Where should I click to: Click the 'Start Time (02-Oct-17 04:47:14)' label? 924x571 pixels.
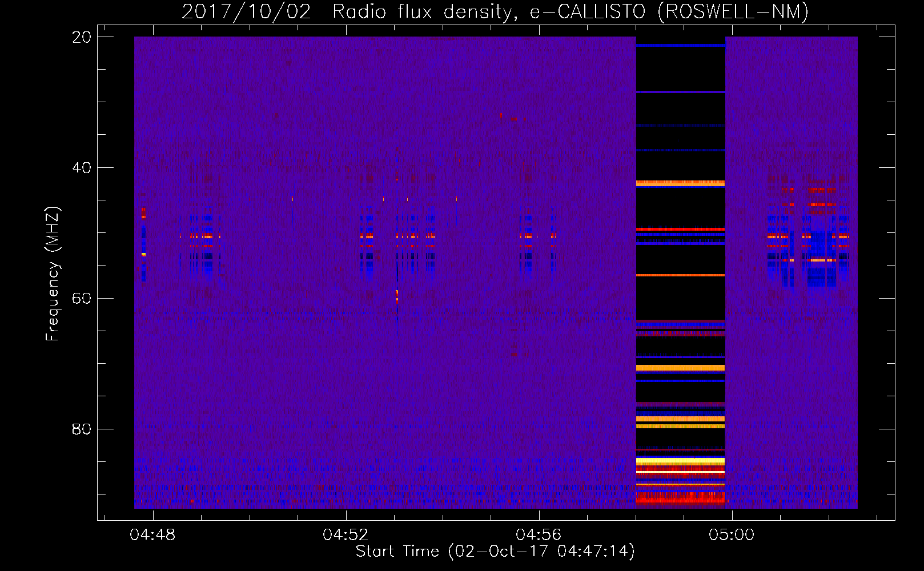click(495, 552)
